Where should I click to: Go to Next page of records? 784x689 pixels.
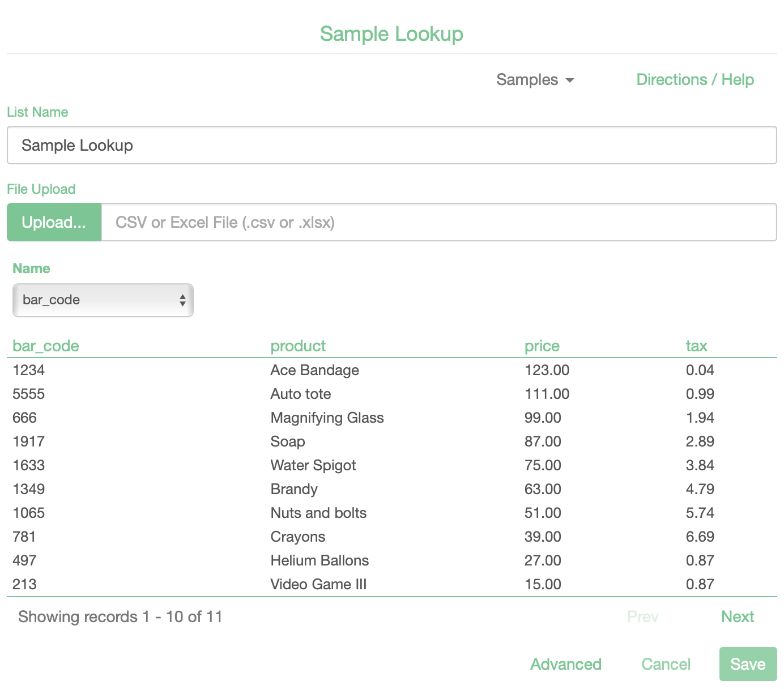[x=737, y=617]
